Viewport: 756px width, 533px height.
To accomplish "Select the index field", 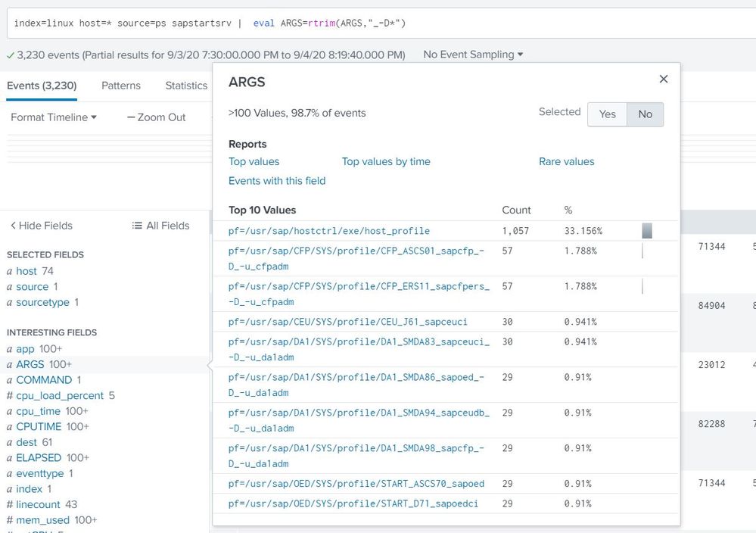I will (x=29, y=489).
